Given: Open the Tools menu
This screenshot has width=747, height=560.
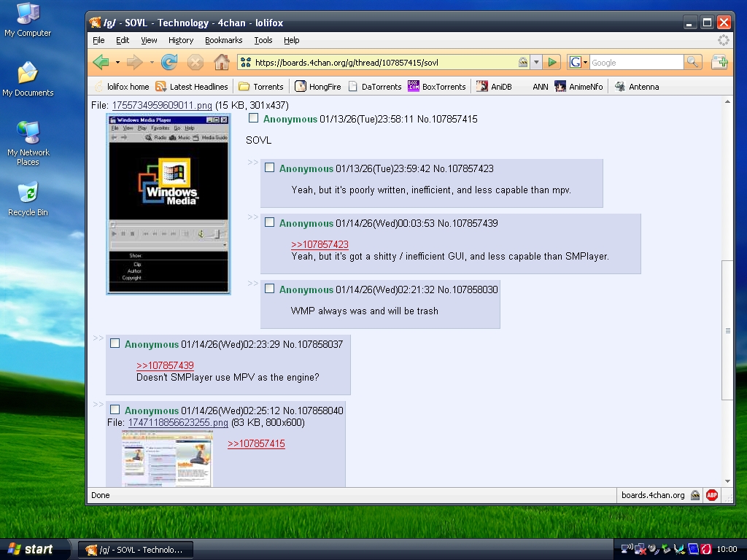Looking at the screenshot, I should pyautogui.click(x=263, y=40).
